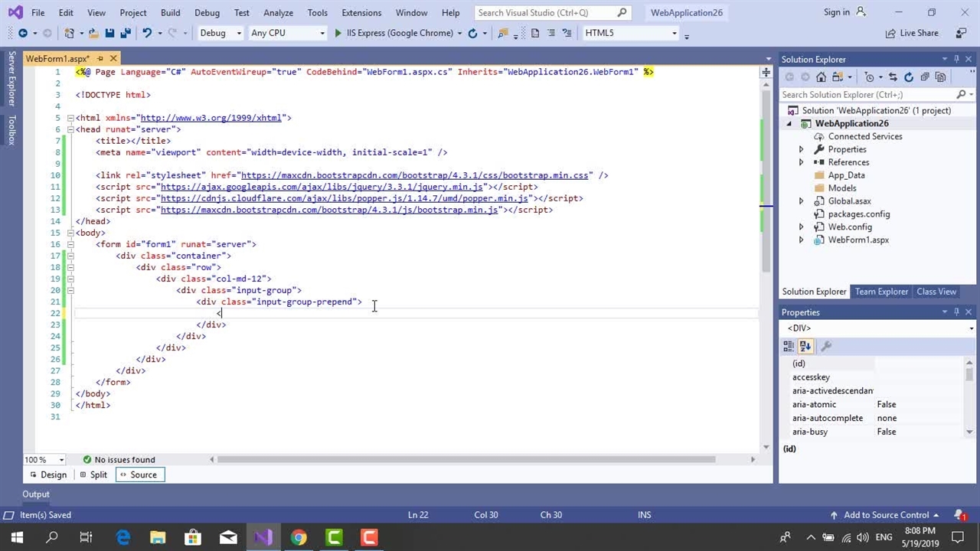The height and width of the screenshot is (551, 980).
Task: Open the HTML5 schema dropdown
Action: [630, 33]
